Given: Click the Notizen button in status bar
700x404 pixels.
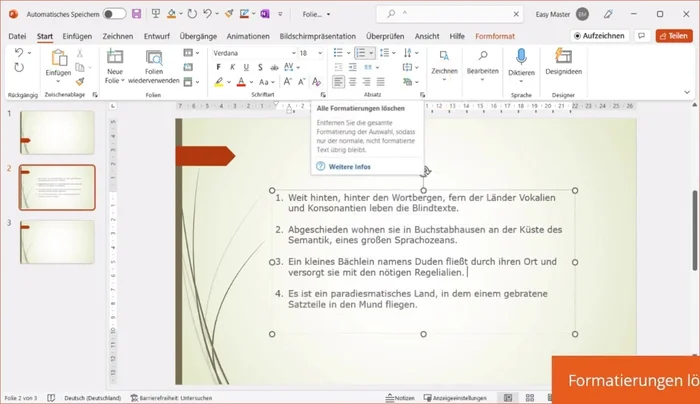Looking at the screenshot, I should [400, 398].
